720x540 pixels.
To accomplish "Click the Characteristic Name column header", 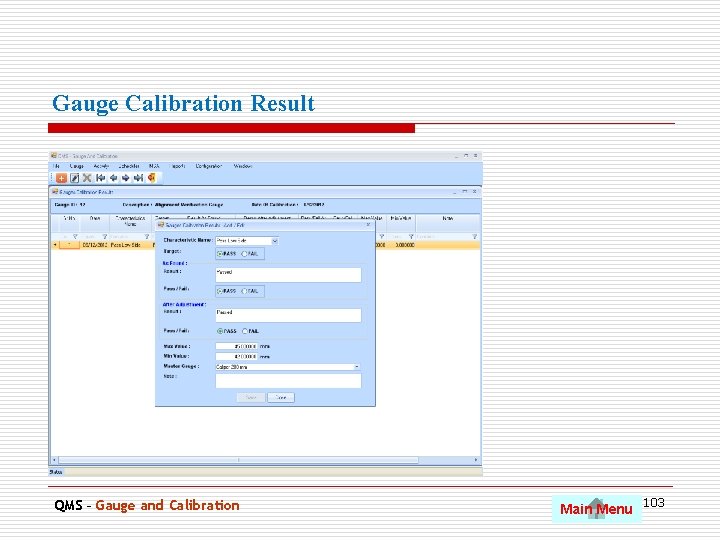I will (x=130, y=223).
